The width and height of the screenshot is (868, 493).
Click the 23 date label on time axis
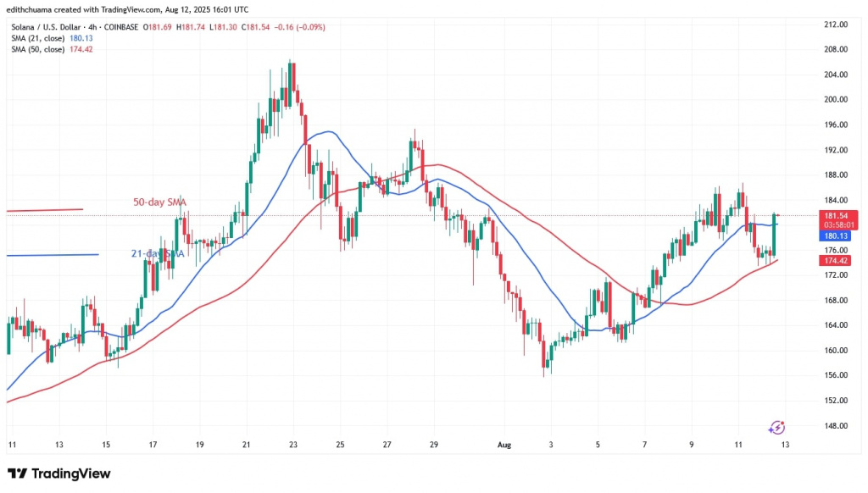[x=292, y=444]
